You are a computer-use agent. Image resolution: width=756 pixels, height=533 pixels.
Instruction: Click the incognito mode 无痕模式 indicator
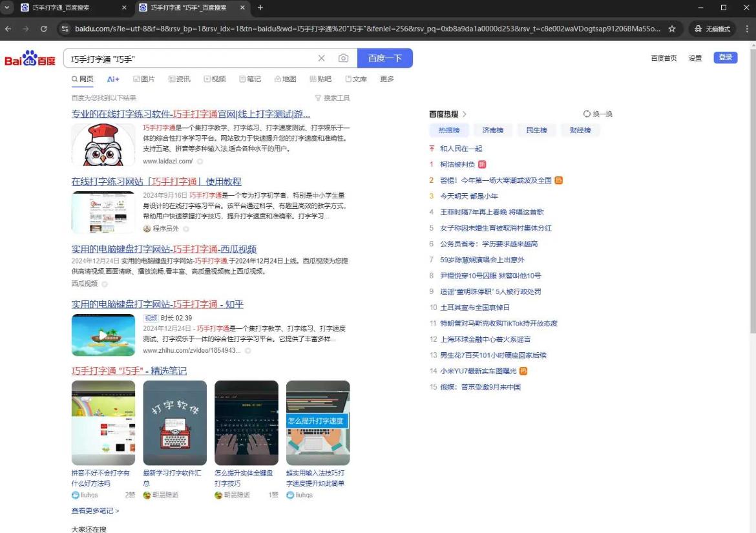(x=712, y=29)
